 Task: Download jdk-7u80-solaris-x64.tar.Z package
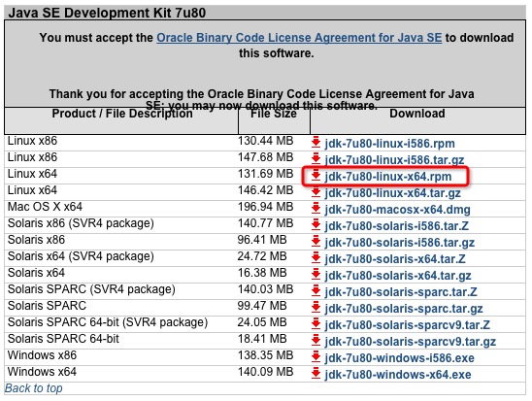coord(395,259)
